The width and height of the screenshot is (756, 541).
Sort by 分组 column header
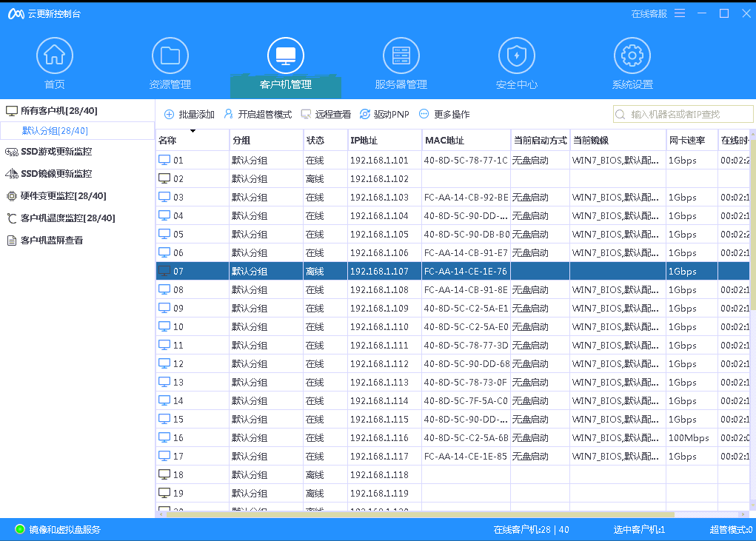pyautogui.click(x=266, y=140)
